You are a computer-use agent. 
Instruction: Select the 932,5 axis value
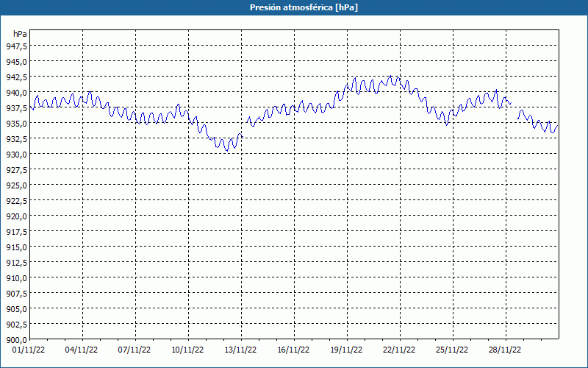tap(16, 139)
